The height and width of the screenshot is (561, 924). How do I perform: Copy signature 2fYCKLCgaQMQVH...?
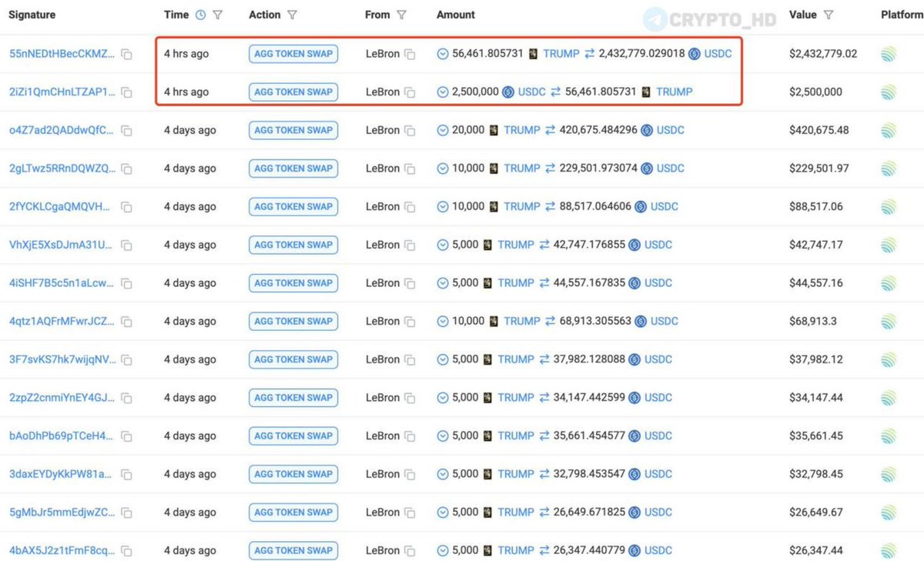[x=126, y=207]
